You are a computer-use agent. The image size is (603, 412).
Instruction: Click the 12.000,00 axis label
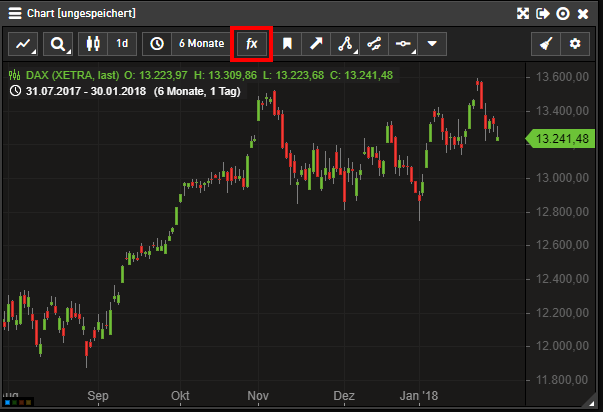pos(562,346)
